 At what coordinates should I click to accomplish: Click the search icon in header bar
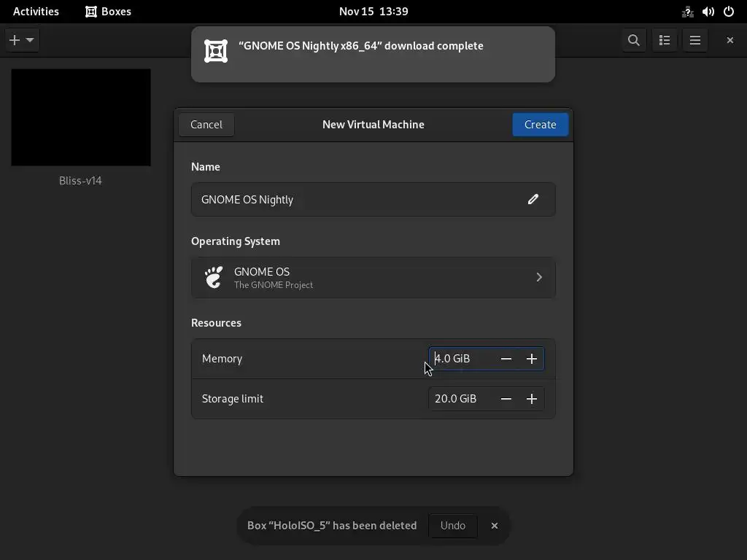coord(634,40)
